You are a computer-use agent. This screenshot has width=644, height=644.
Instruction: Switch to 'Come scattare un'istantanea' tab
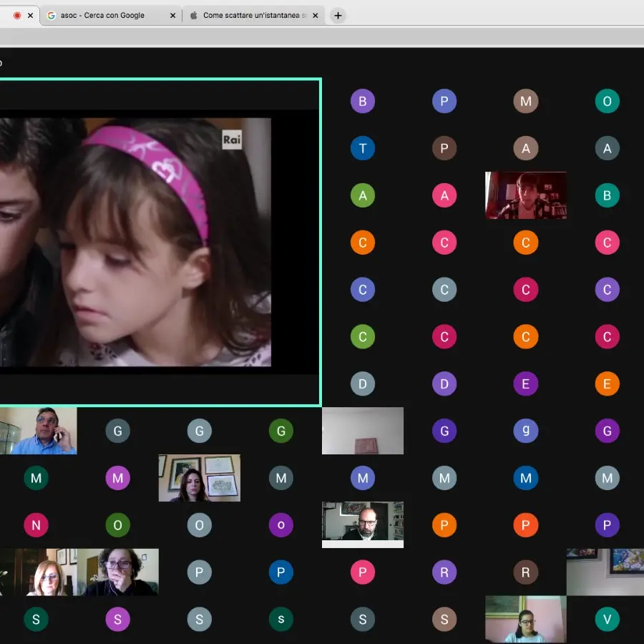pos(253,16)
